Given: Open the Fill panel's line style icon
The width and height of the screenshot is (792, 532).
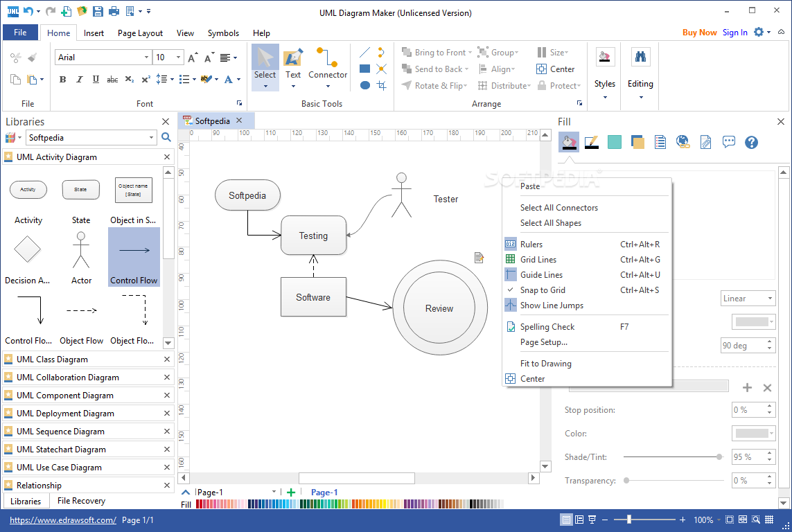Looking at the screenshot, I should tap(592, 142).
